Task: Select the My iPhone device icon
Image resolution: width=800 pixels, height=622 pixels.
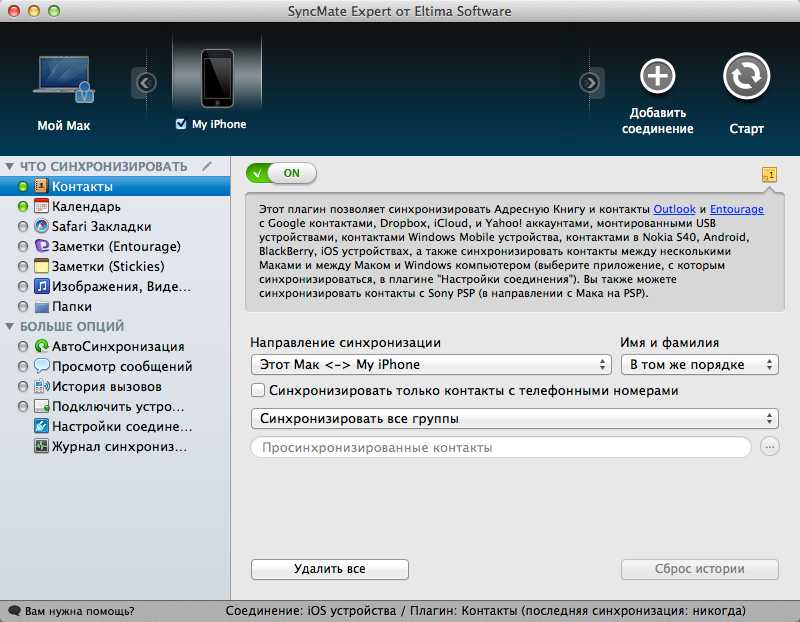Action: [217, 78]
